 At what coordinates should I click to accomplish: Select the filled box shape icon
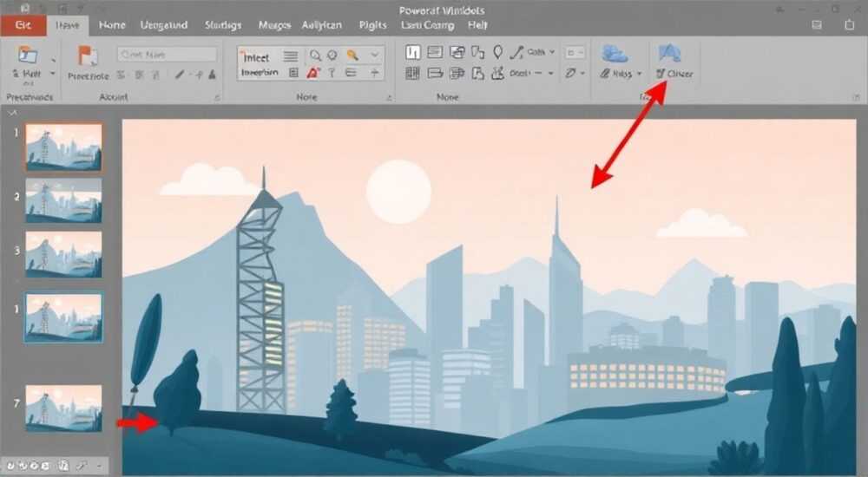[413, 53]
